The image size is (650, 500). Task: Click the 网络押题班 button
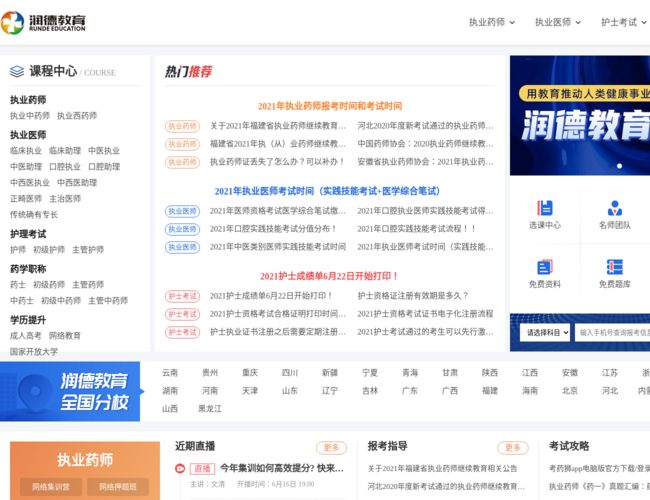pyautogui.click(x=118, y=487)
